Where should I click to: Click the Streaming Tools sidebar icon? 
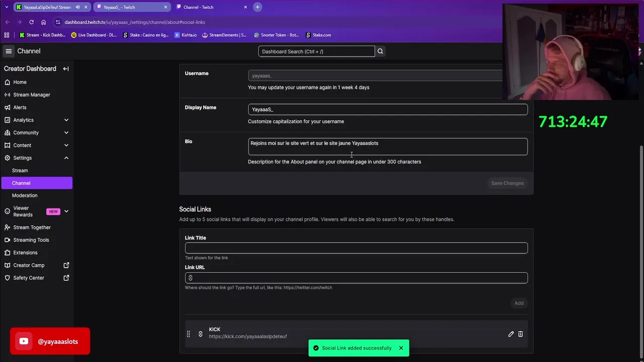pos(7,240)
